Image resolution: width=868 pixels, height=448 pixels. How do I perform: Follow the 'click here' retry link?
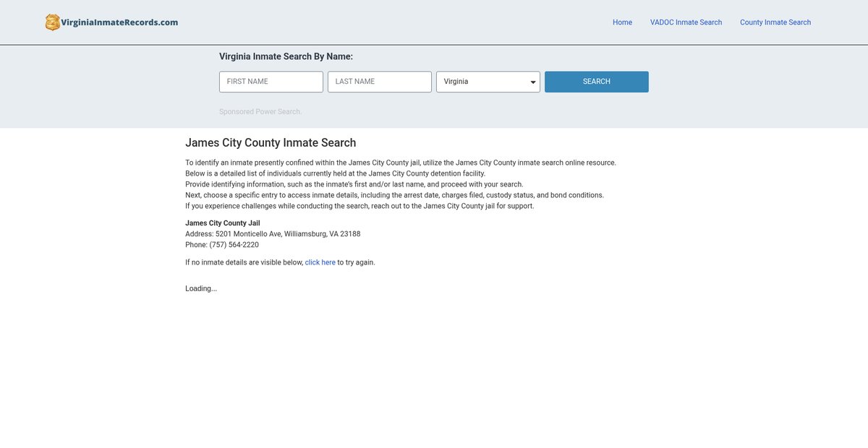point(320,262)
